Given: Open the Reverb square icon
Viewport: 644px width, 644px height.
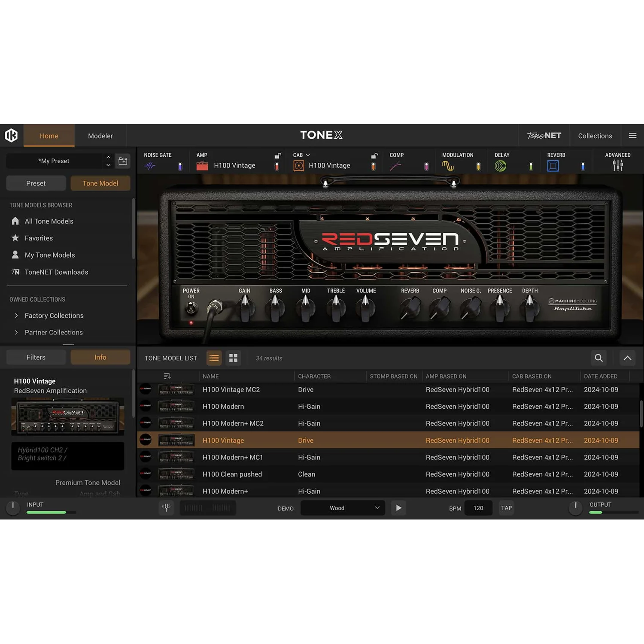Looking at the screenshot, I should coord(553,166).
